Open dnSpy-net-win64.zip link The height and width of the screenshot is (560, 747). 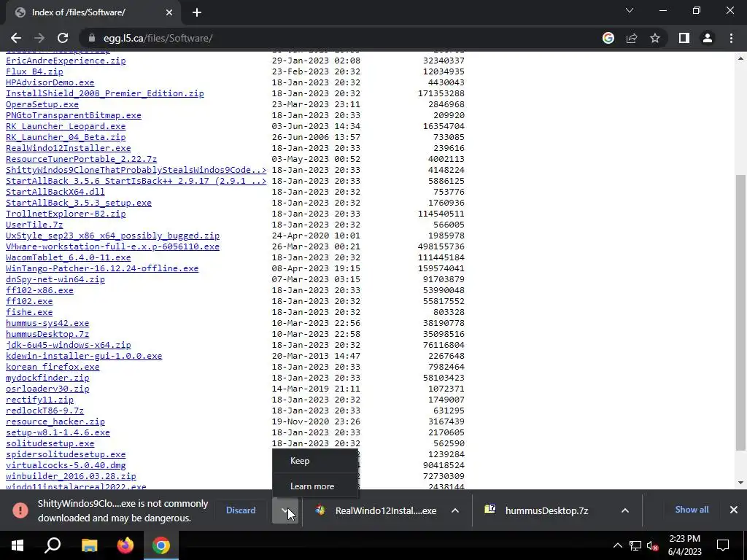point(55,279)
